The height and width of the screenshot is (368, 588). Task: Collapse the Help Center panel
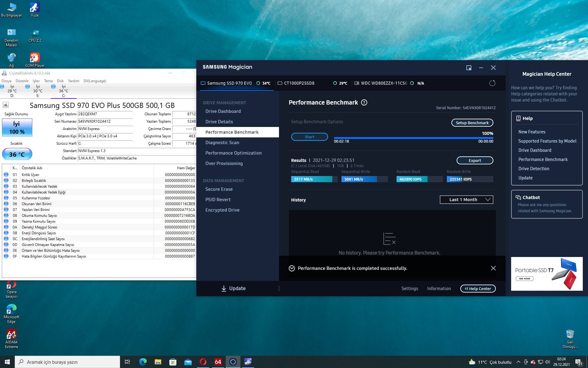tap(478, 289)
